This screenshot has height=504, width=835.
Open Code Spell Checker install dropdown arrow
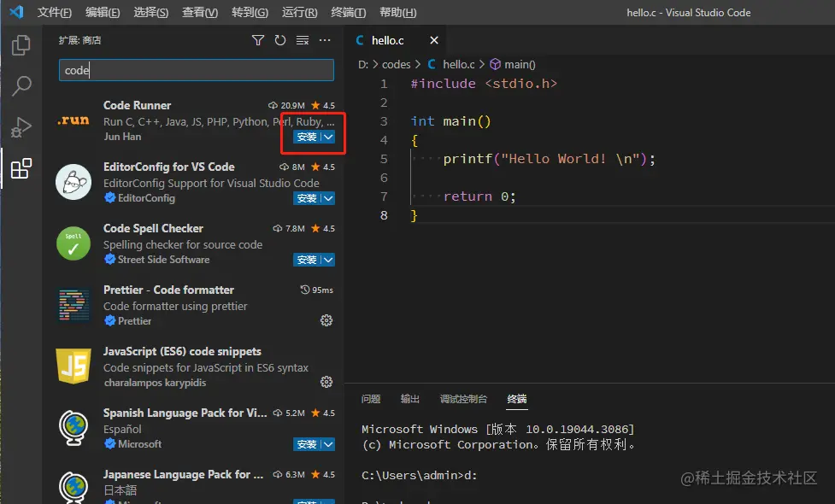pyautogui.click(x=328, y=260)
